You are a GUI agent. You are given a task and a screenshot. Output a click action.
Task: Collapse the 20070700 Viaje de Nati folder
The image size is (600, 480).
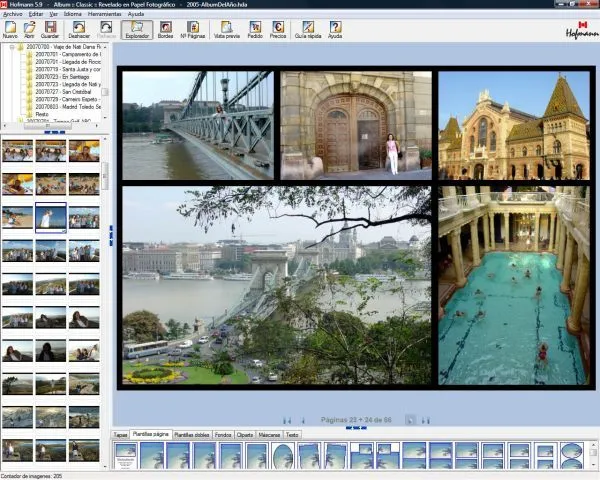(12, 47)
